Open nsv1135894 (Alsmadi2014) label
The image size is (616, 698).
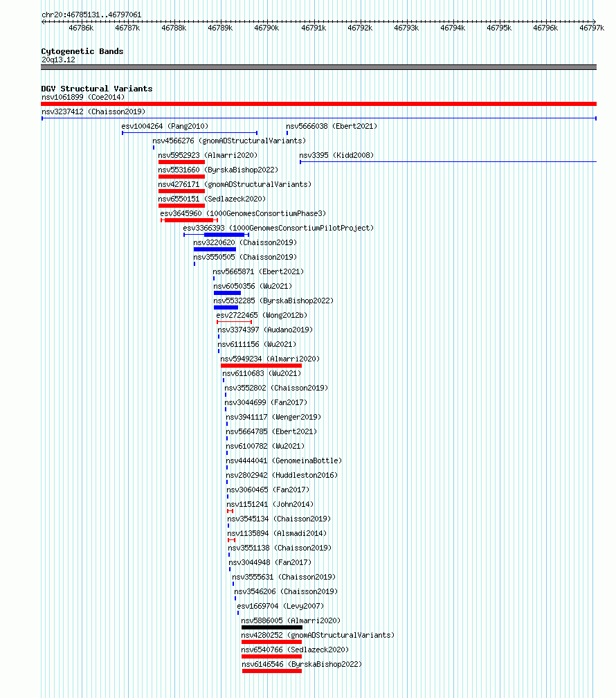click(x=277, y=533)
